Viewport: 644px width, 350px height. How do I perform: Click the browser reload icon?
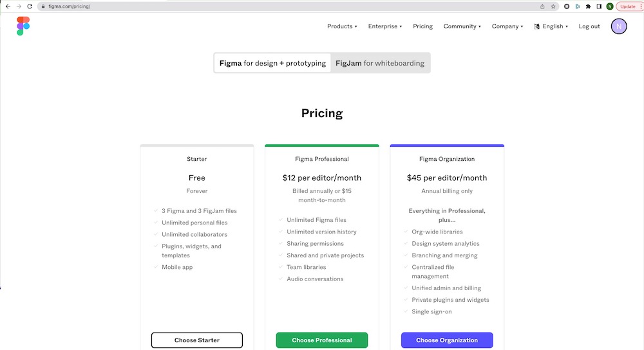tap(30, 6)
